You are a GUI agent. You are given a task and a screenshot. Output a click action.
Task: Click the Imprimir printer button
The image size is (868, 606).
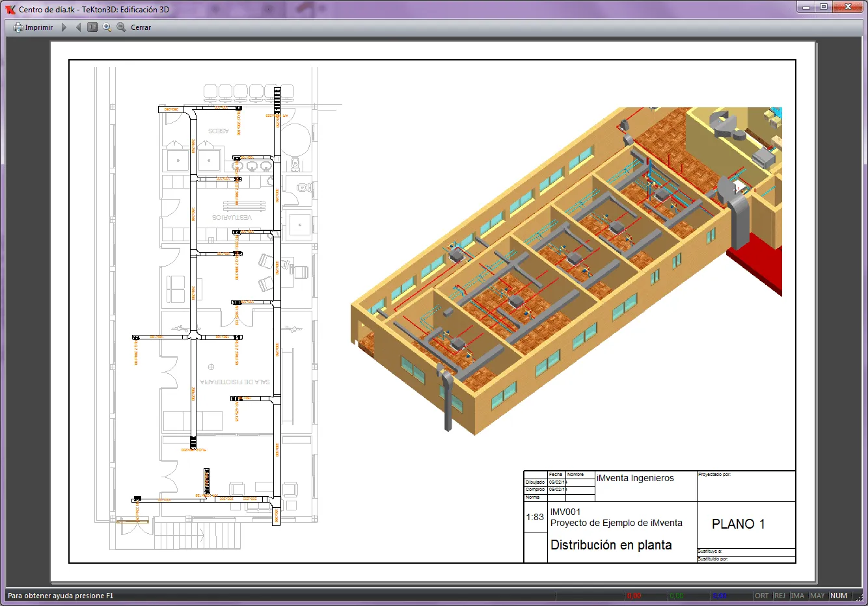click(x=33, y=27)
